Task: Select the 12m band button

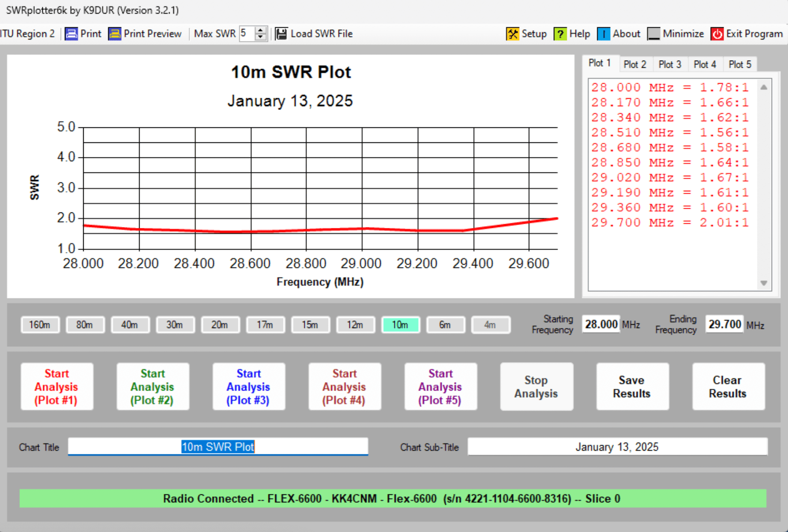Action: [x=355, y=325]
